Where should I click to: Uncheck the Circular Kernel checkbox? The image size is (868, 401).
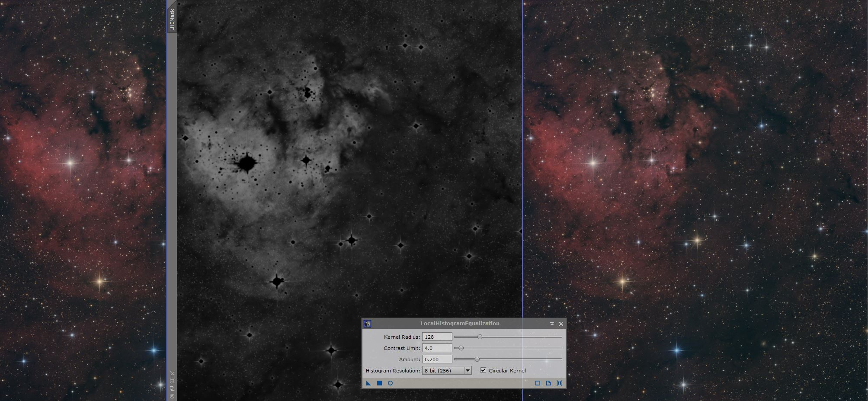(x=483, y=370)
